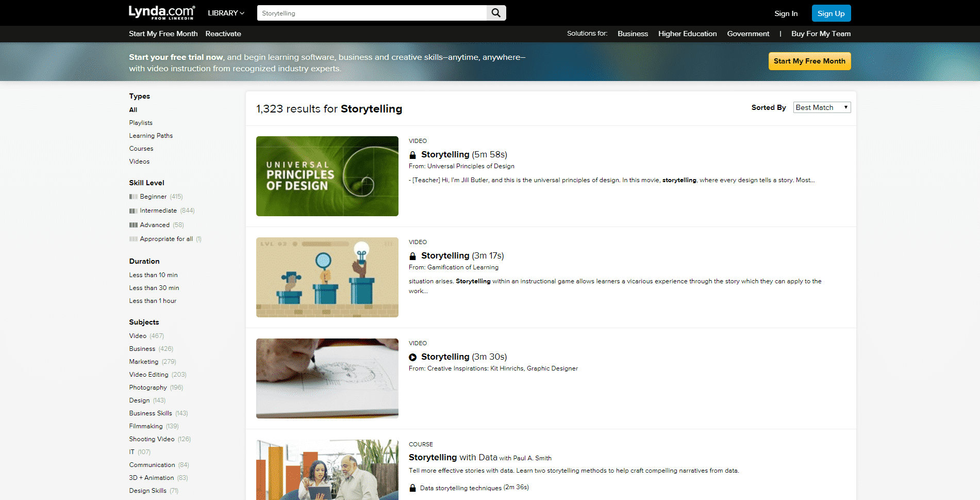This screenshot has width=980, height=500.
Task: Open the Business solutions link
Action: (x=633, y=34)
